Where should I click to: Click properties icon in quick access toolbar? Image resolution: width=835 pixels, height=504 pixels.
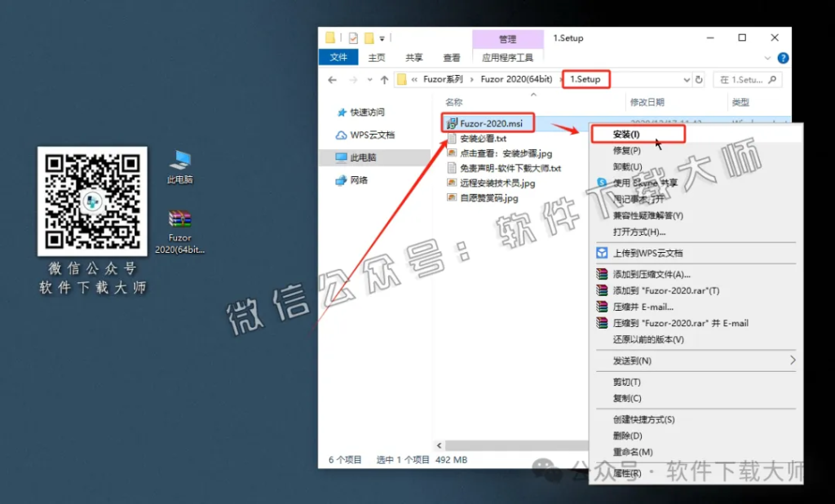pyautogui.click(x=353, y=38)
